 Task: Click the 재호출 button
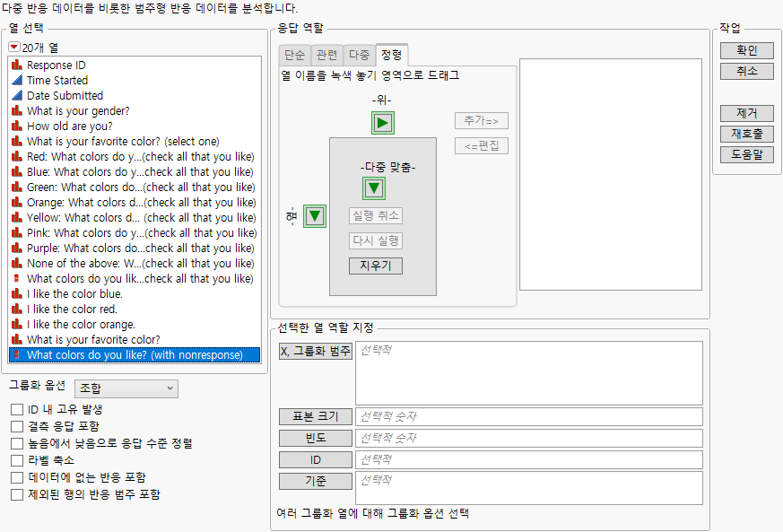(746, 134)
